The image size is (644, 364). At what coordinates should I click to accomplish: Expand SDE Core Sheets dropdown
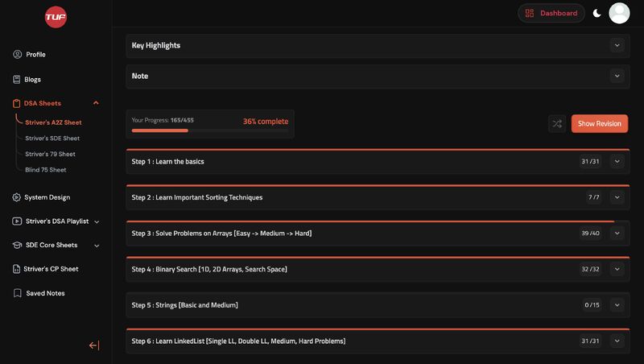pyautogui.click(x=97, y=245)
